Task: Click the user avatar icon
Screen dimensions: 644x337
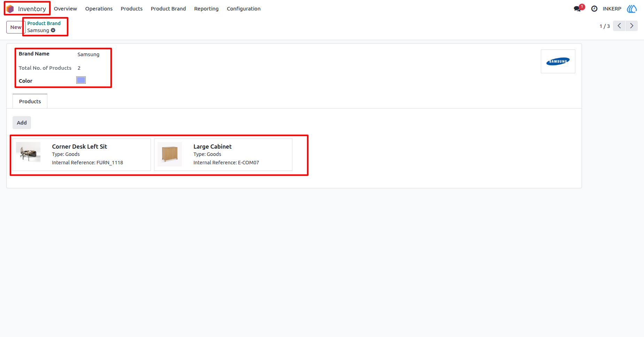Action: tap(632, 9)
